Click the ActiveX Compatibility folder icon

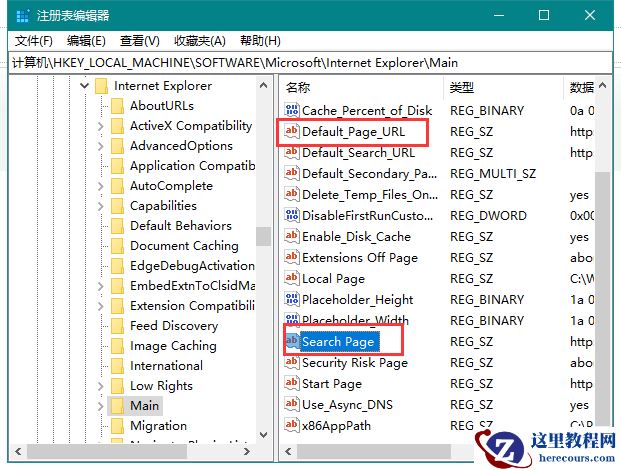[118, 126]
